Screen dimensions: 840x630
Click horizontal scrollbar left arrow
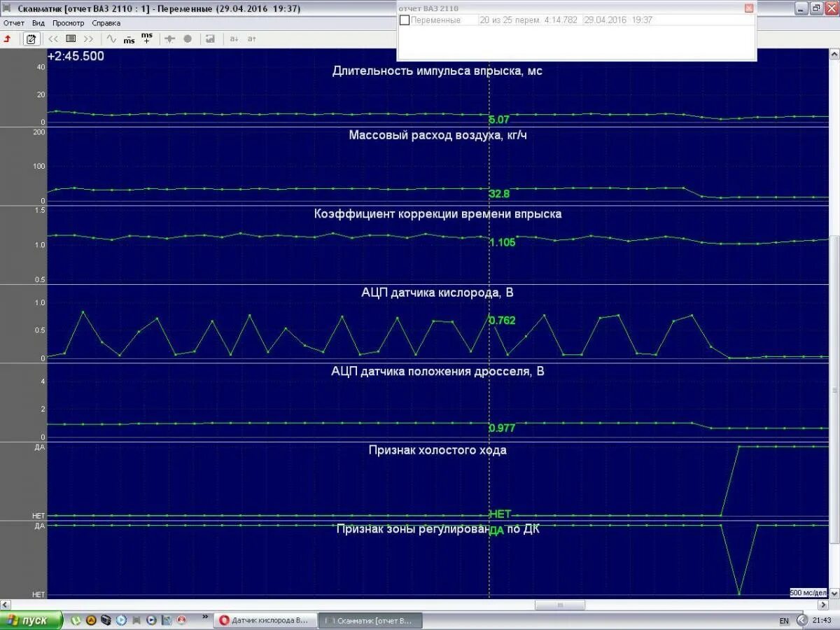[5, 605]
